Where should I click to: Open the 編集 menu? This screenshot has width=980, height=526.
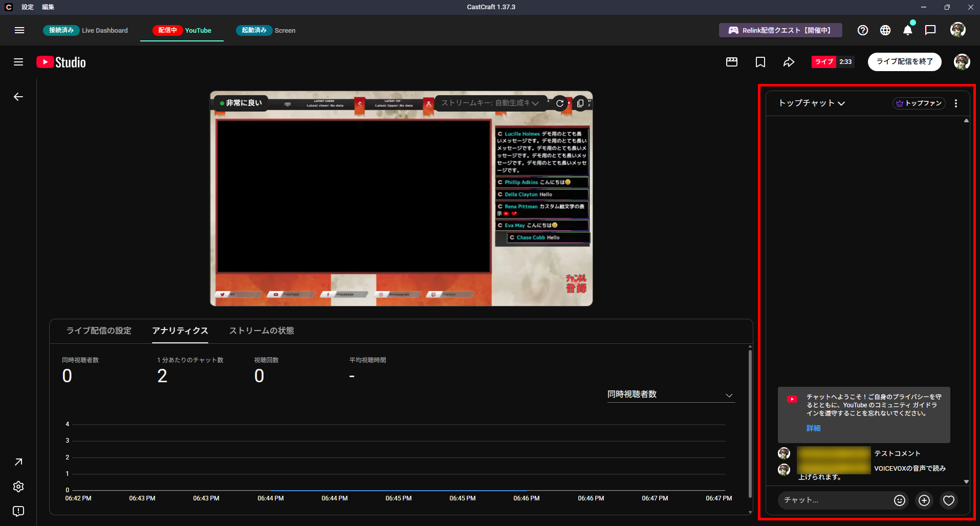click(x=48, y=7)
